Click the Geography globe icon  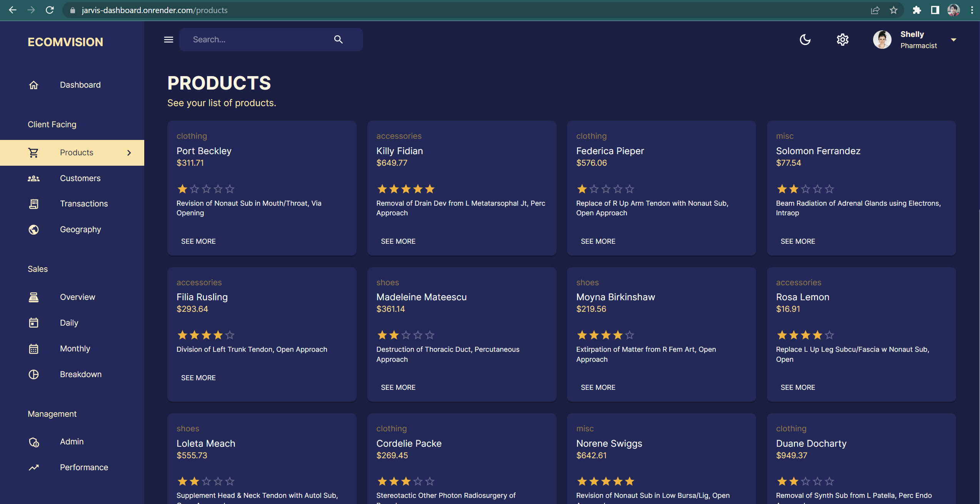pos(33,230)
